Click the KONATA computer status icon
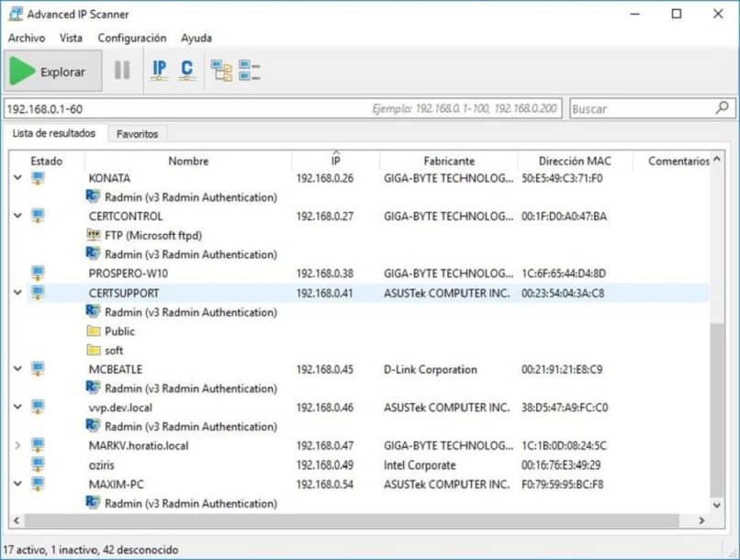 point(38,178)
